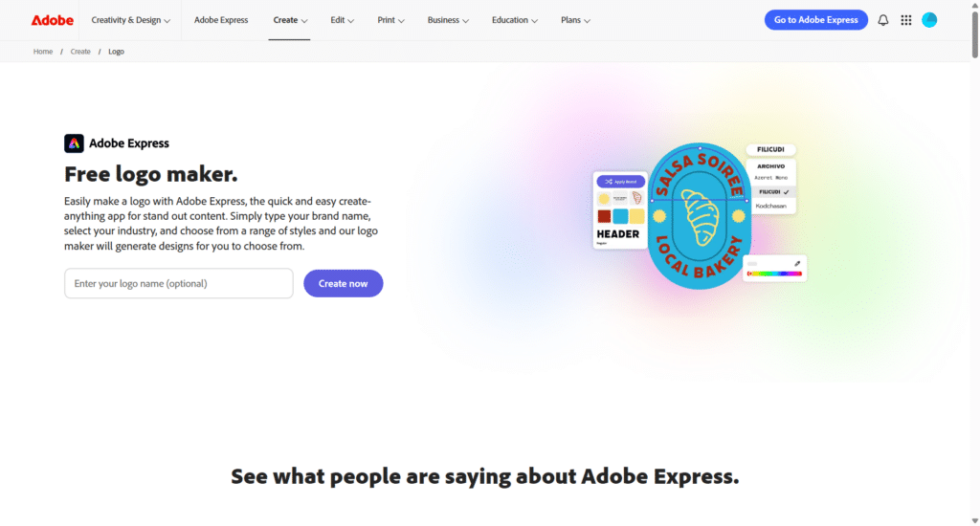Open the notifications bell icon
The image size is (980, 526).
(882, 20)
